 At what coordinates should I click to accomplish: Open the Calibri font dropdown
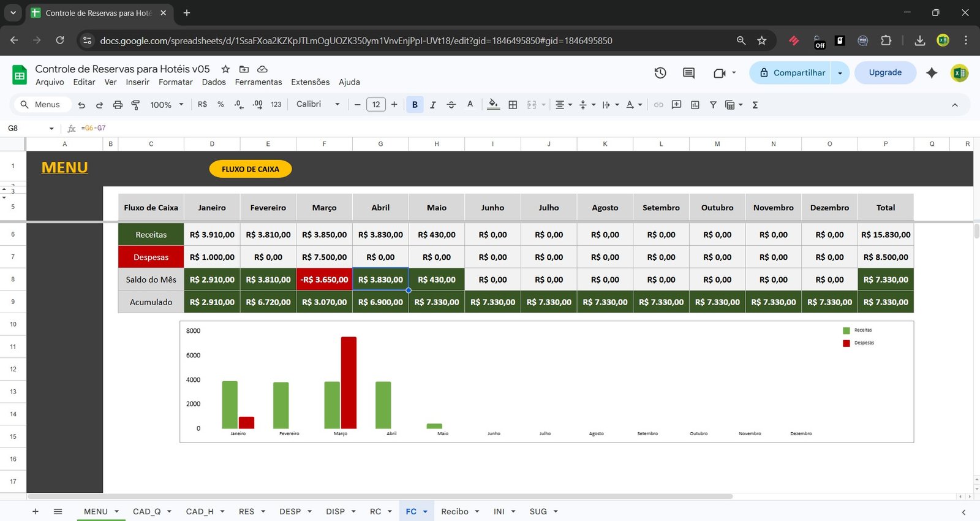[317, 104]
